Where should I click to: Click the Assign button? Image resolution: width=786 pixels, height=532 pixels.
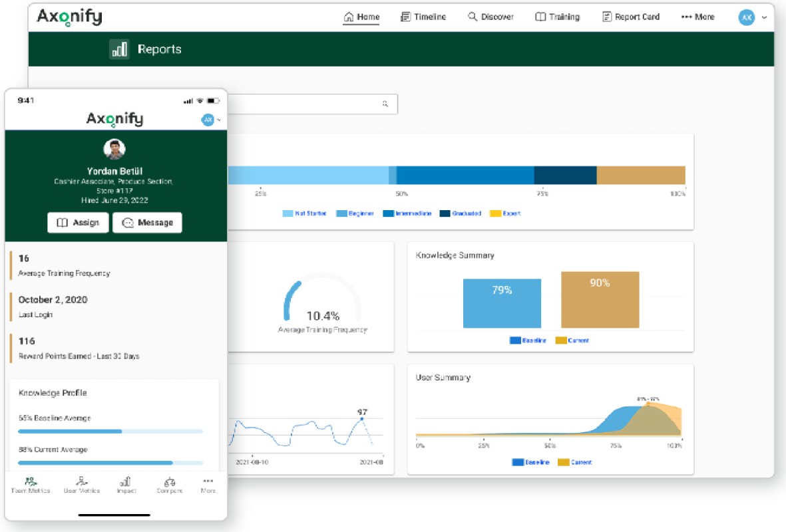point(78,222)
